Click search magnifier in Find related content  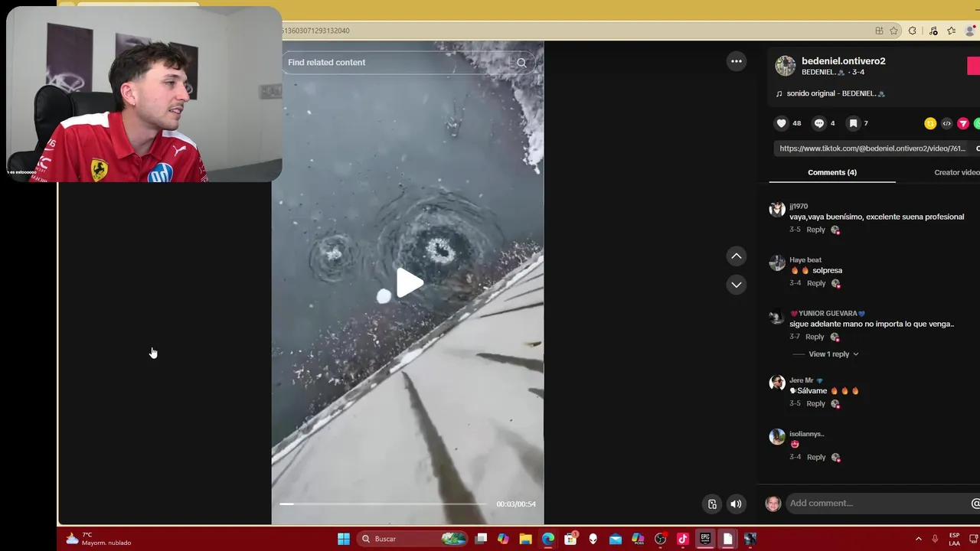[x=521, y=63]
